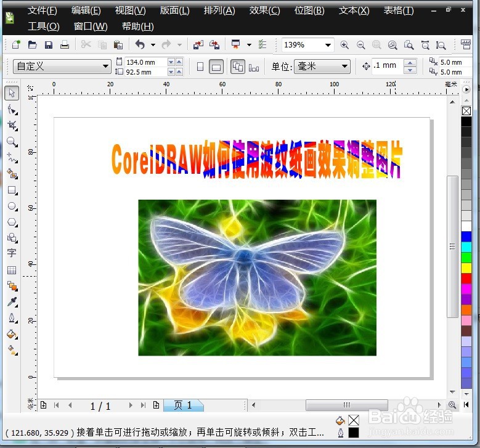Click the Zoom in button
Viewport: 480px width, 448px height.
(x=344, y=45)
